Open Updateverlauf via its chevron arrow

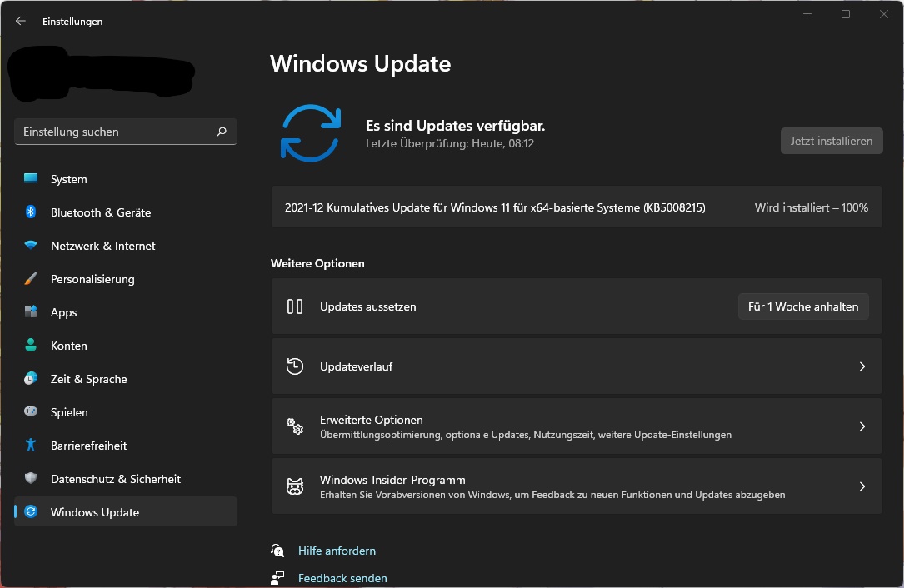(x=862, y=366)
